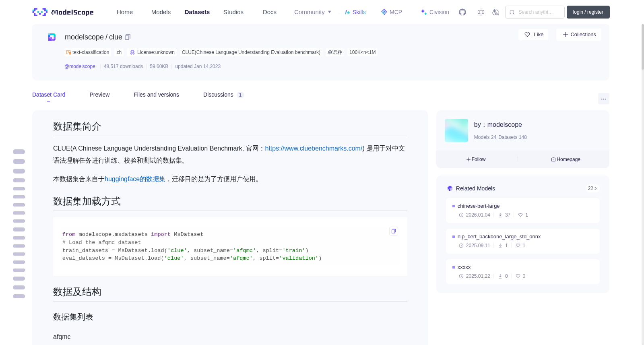The image size is (644, 345).
Task: Click the clue dataset avatar icon
Action: click(52, 37)
